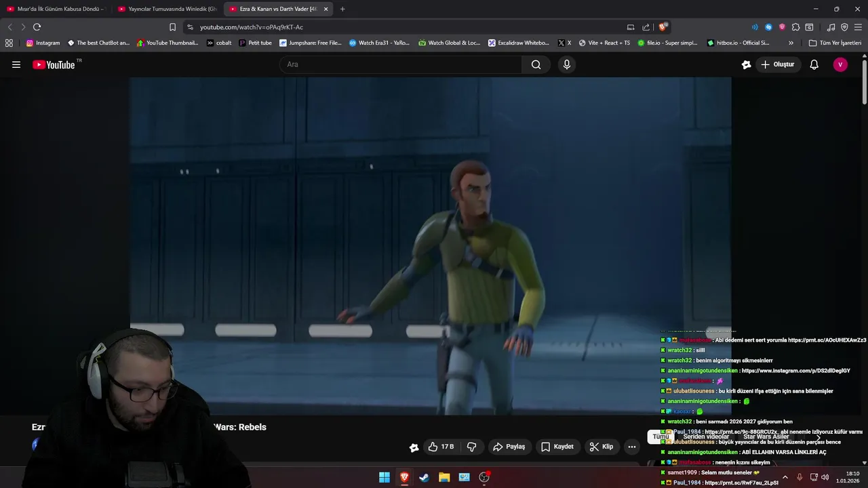
Task: Go back to previous page
Action: 9,27
